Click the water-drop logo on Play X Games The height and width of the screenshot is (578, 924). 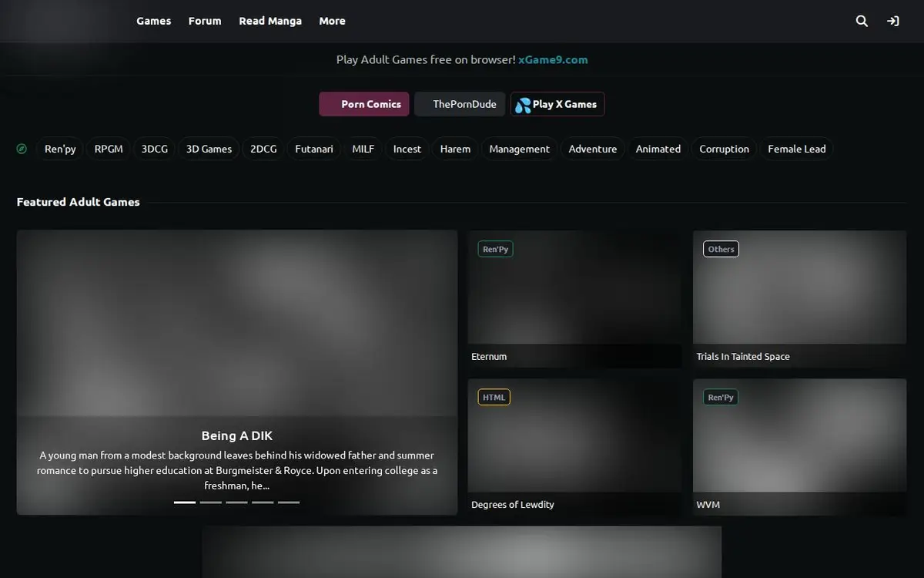coord(523,105)
